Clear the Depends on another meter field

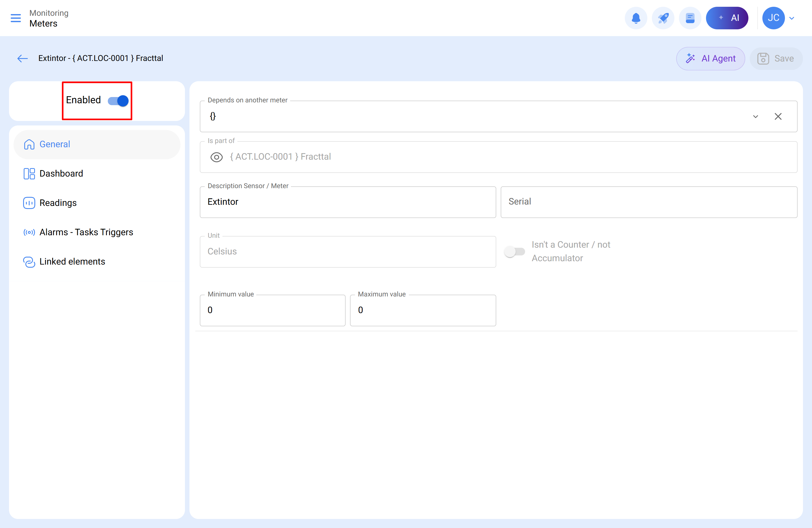[778, 116]
